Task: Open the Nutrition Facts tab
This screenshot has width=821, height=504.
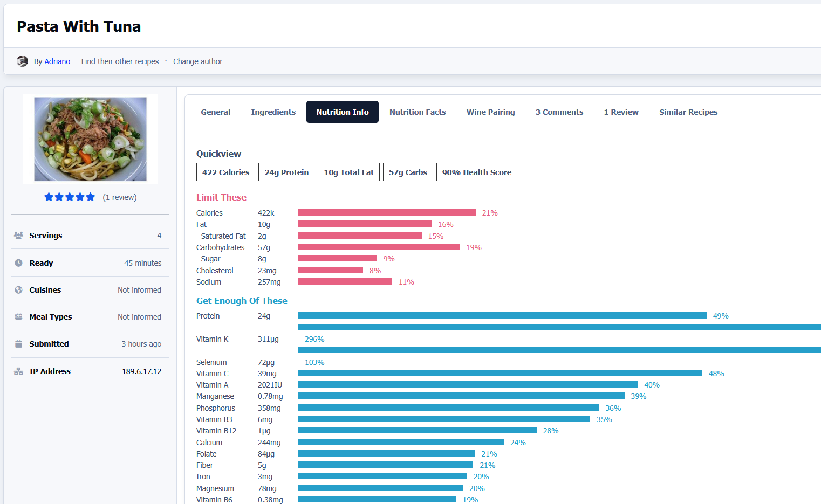Action: (x=418, y=112)
